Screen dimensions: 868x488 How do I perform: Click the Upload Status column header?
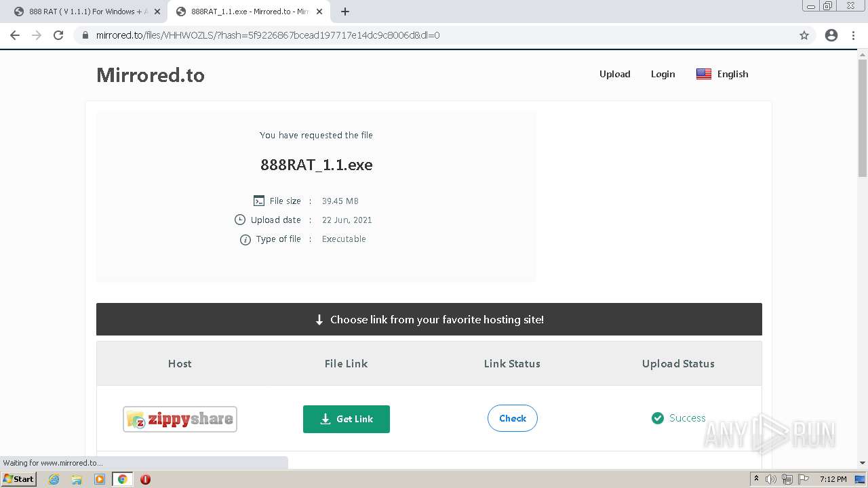[678, 363]
